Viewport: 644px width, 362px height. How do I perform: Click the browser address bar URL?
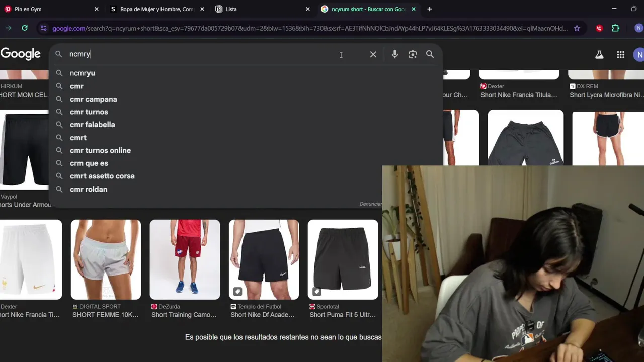point(309,28)
